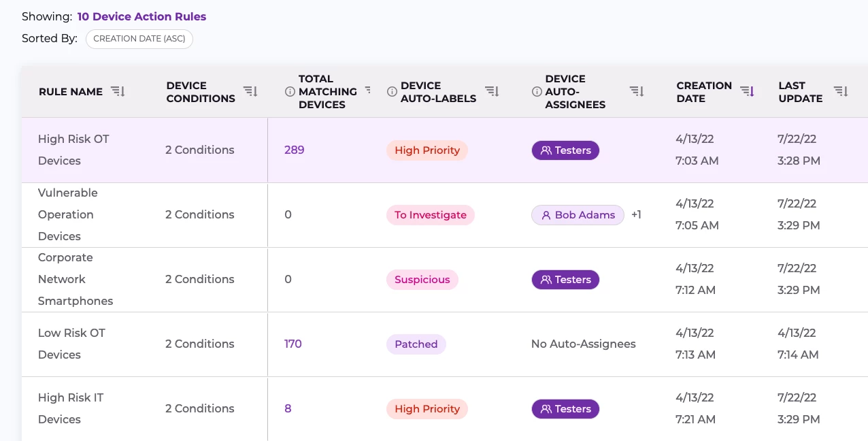Image resolution: width=868 pixels, height=441 pixels.
Task: Click the Creation Date (ASC) sort chip
Action: coord(139,39)
